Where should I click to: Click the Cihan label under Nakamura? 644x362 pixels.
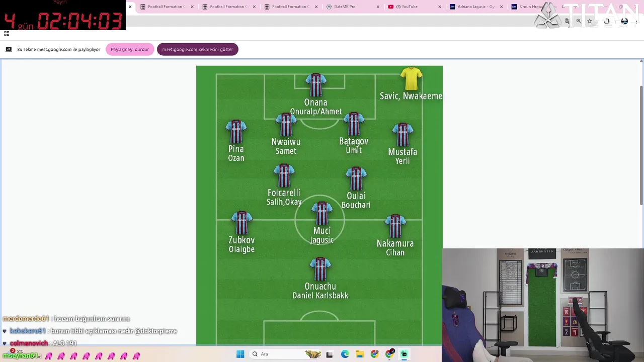point(395,252)
